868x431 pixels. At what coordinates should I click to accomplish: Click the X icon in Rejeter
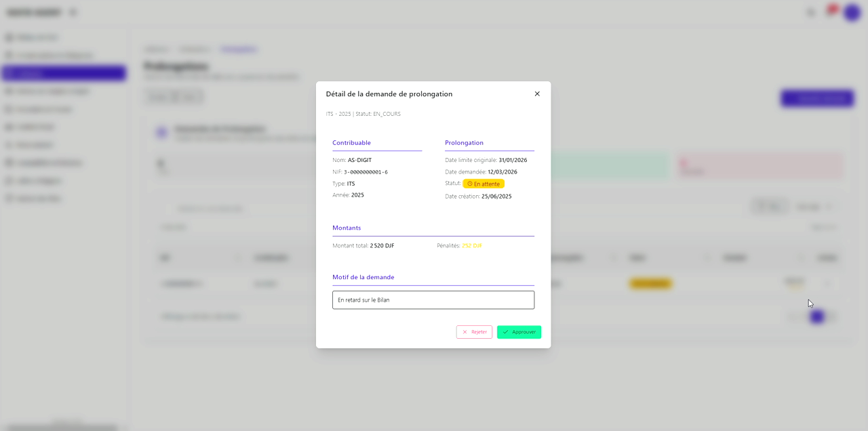(x=465, y=332)
